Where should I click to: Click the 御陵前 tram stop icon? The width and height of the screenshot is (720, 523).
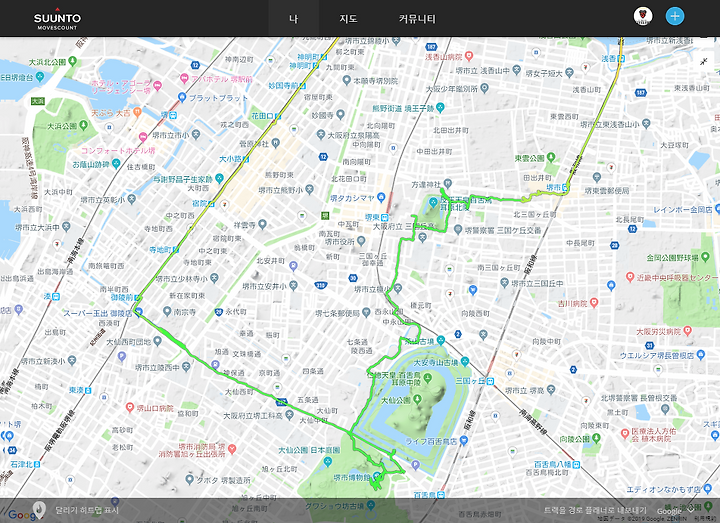click(138, 298)
